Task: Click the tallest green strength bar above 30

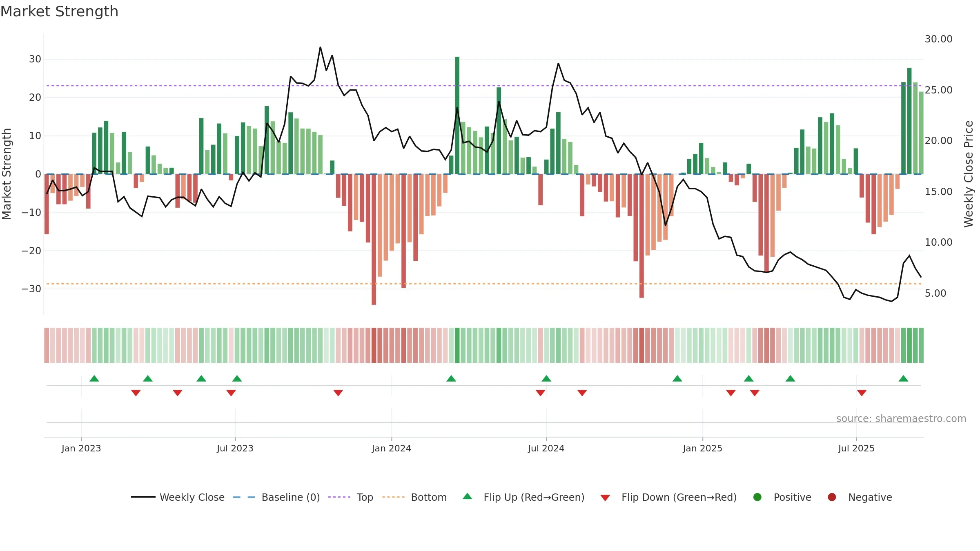Action: point(457,115)
